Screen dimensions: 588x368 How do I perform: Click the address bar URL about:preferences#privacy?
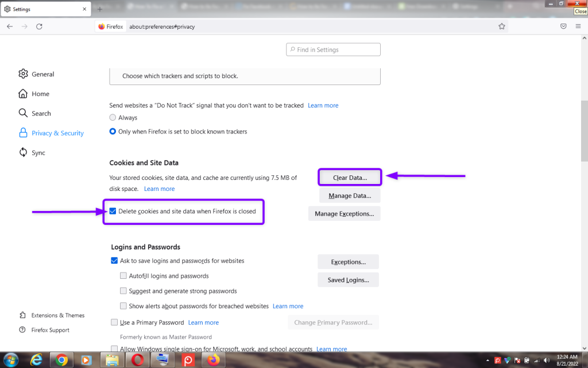point(162,26)
